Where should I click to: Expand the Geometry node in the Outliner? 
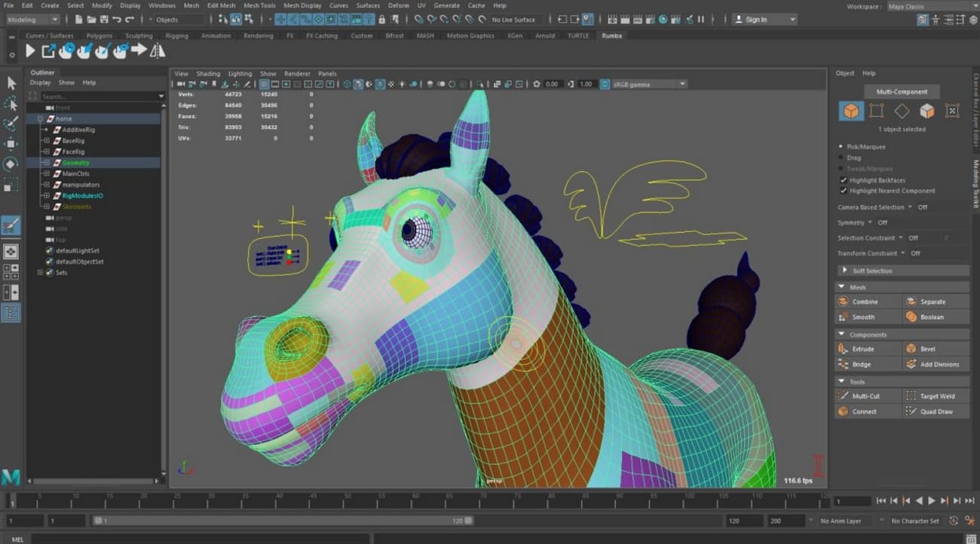(47, 163)
